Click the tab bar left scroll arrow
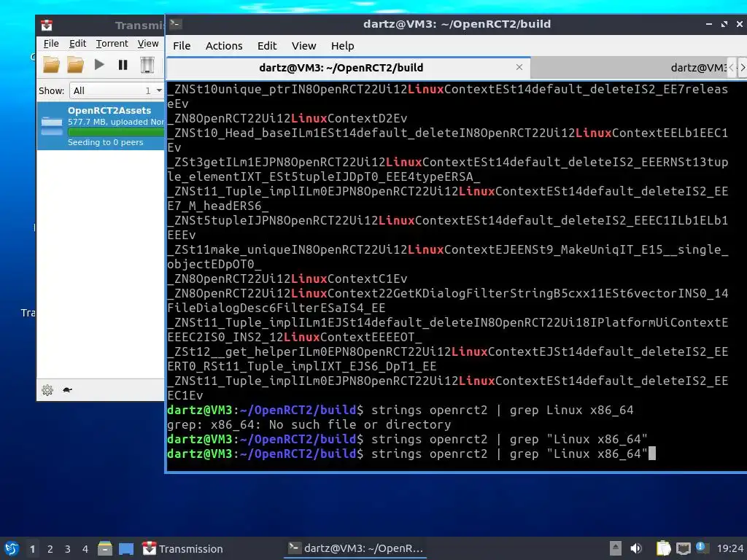Viewport: 747px width, 560px height. 731,68
